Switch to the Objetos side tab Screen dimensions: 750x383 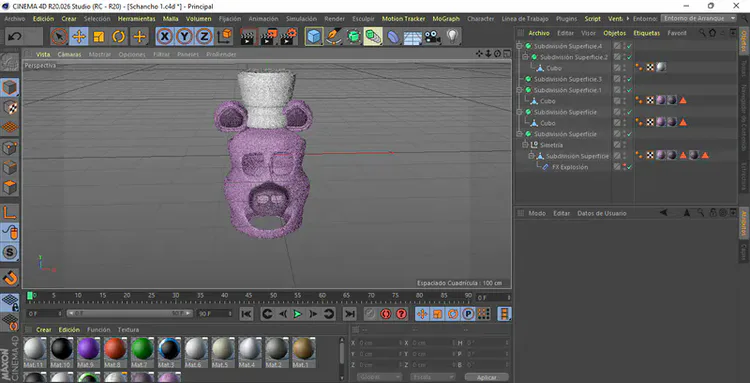tap(744, 42)
